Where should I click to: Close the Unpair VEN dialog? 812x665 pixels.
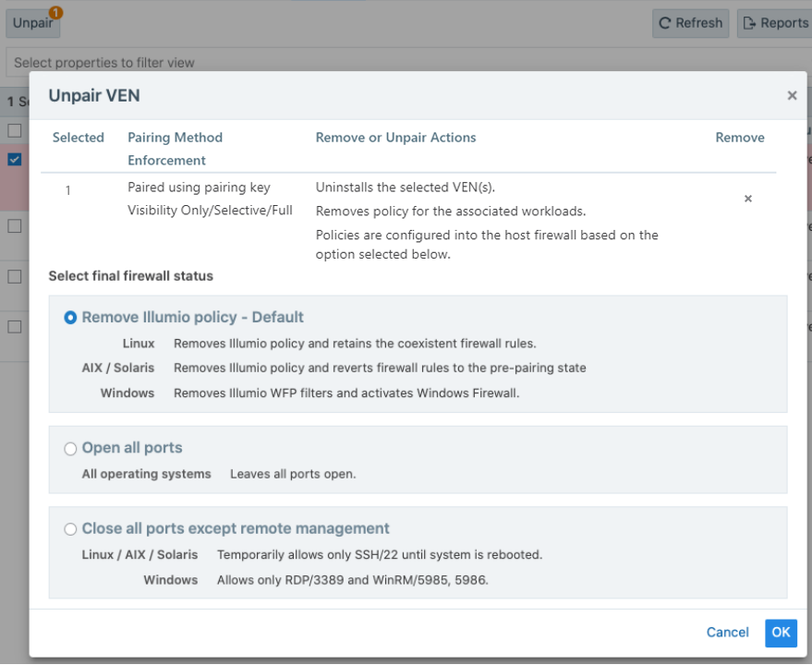pyautogui.click(x=792, y=95)
